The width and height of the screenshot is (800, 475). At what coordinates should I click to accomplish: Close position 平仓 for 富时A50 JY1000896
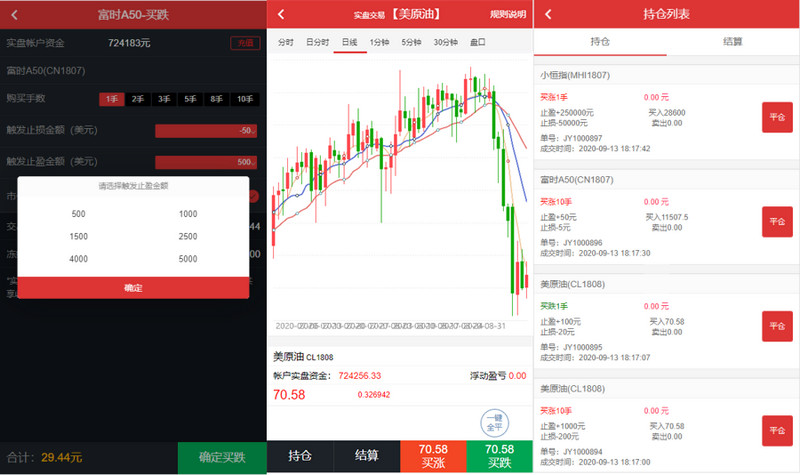[x=777, y=222]
